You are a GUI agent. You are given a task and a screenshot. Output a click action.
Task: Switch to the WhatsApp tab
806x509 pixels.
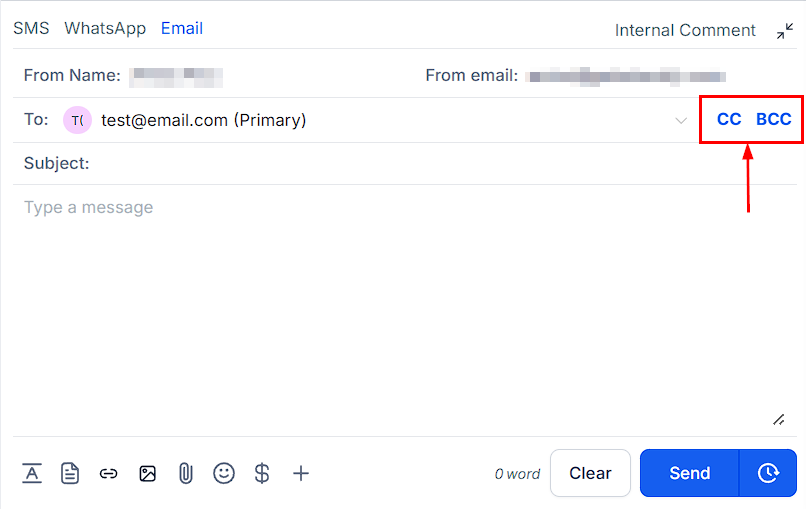tap(105, 28)
